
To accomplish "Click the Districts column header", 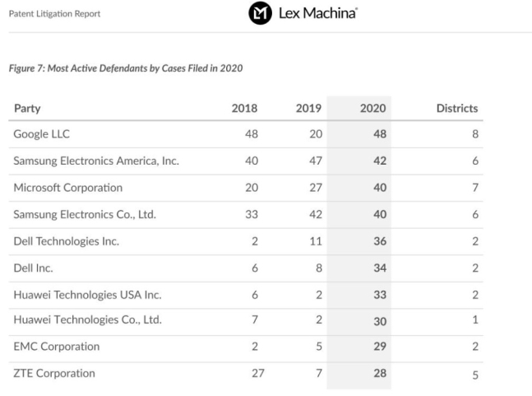I will click(456, 108).
